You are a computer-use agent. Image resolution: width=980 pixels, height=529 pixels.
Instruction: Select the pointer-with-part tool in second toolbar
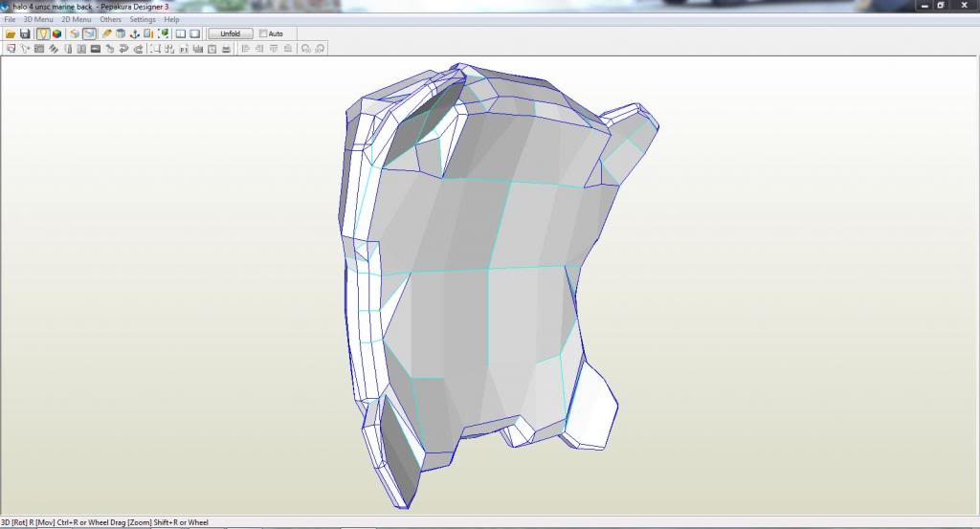click(25, 49)
